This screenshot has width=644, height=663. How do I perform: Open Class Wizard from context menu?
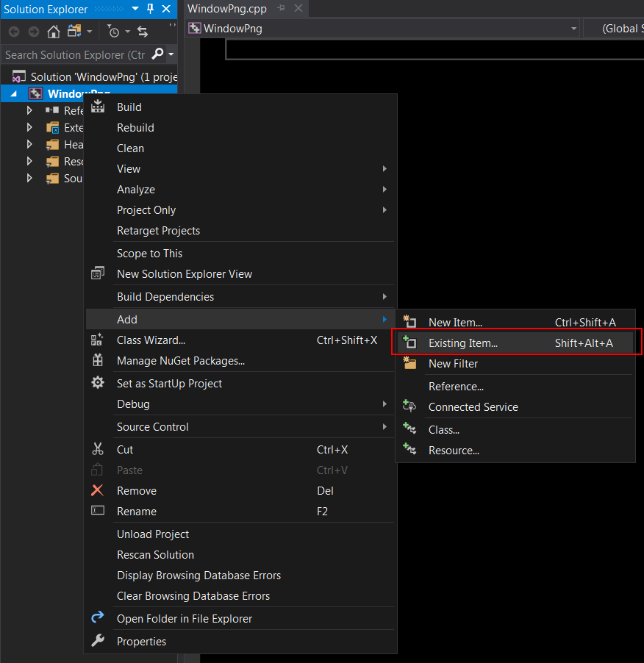[240, 340]
